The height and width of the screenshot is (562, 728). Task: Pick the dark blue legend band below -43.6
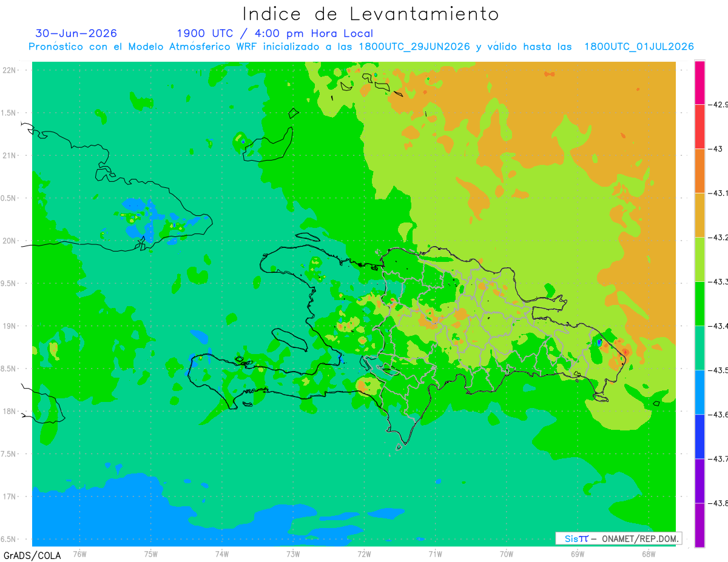pyautogui.click(x=699, y=437)
